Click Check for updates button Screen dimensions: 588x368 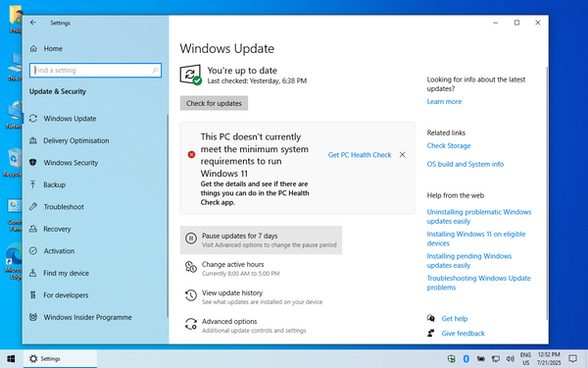pos(214,103)
